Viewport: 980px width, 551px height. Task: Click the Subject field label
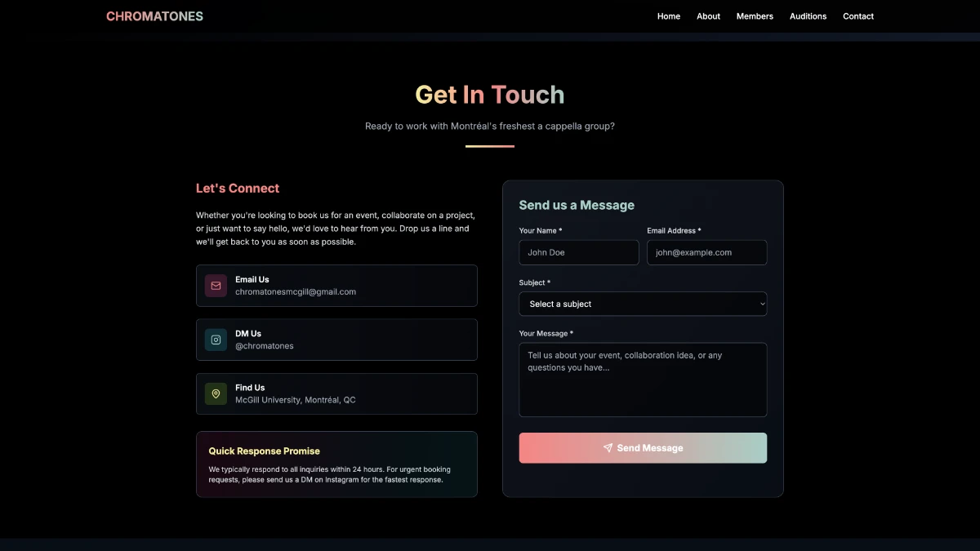(535, 282)
